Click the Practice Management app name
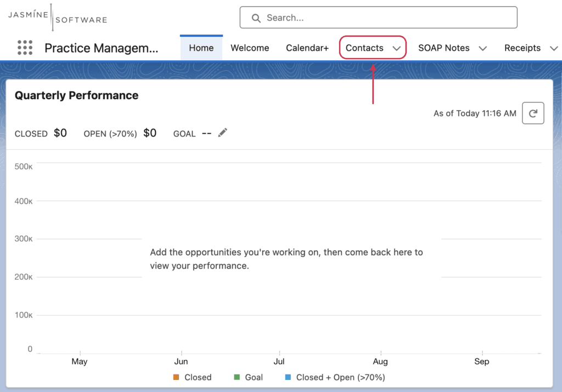The height and width of the screenshot is (392, 562). pos(102,48)
